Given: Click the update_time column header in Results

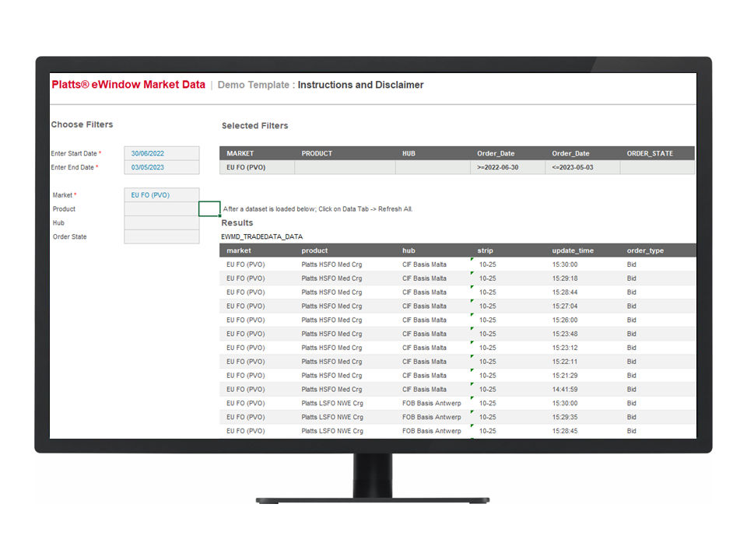Looking at the screenshot, I should point(573,250).
